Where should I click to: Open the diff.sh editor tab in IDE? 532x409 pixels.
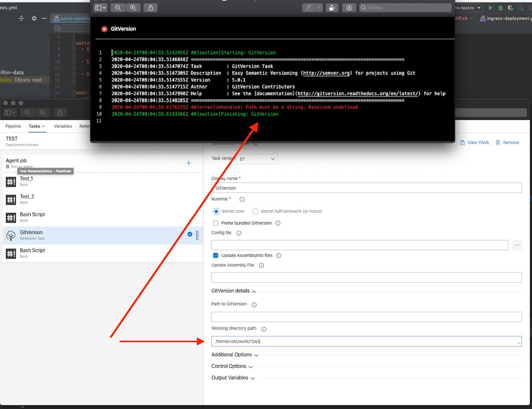point(464,18)
